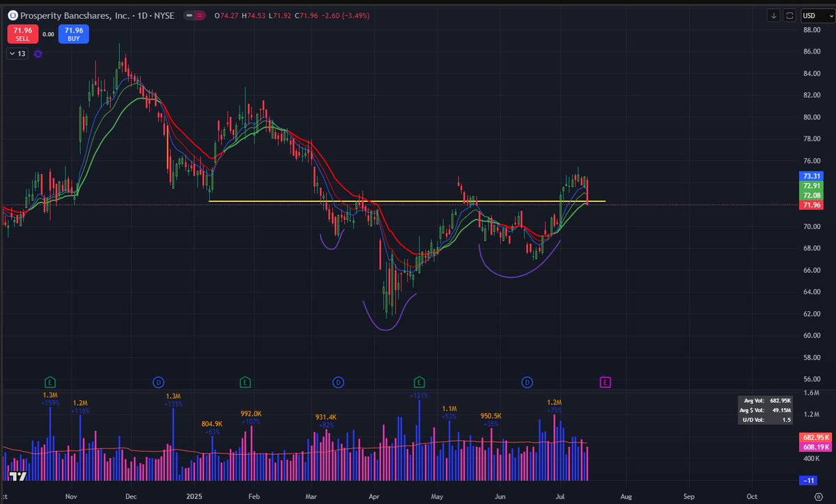836x504 pixels.
Task: Click the 950.5K +35% volume label
Action: [x=493, y=419]
